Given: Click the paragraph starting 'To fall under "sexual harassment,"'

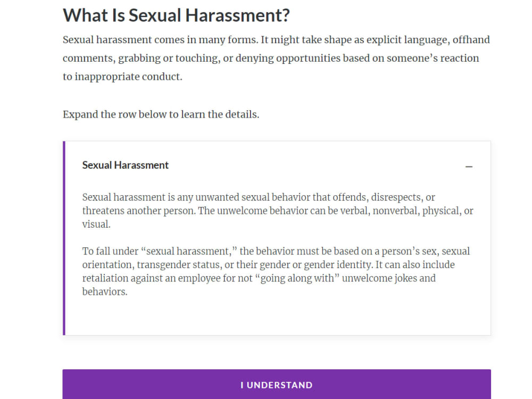Looking at the screenshot, I should 276,271.
